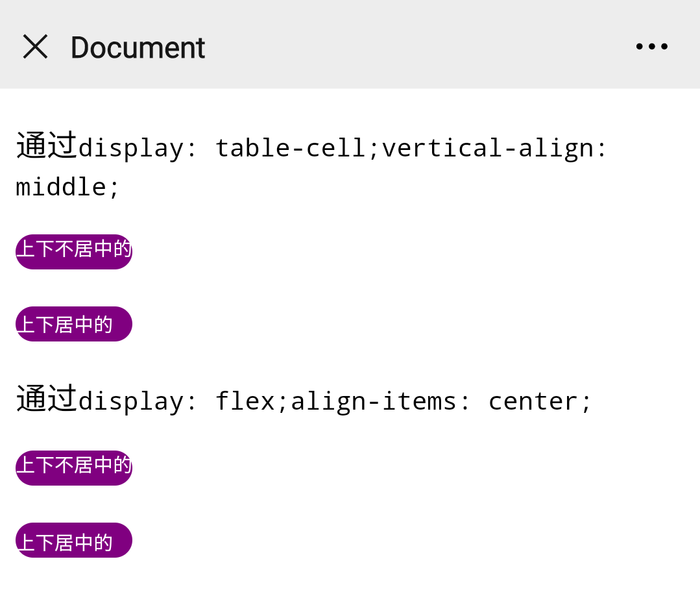The image size is (700, 607).
Task: Click the word "flex;" in second heading
Action: [251, 401]
